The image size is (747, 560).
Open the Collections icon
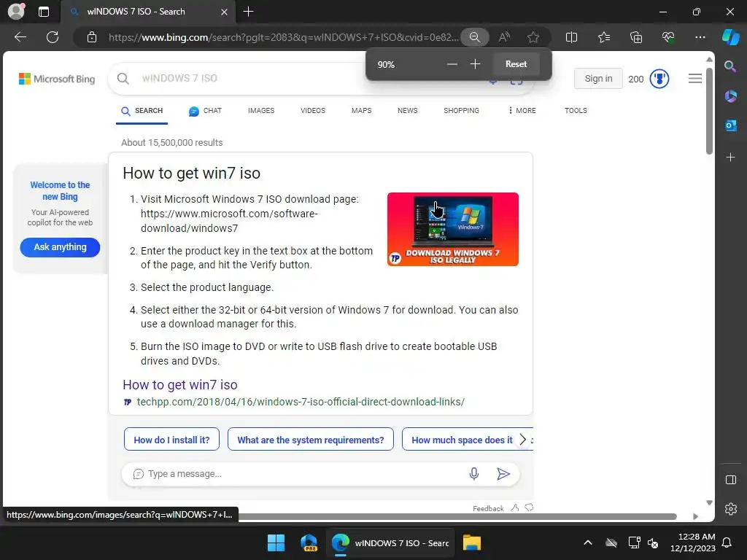(x=636, y=37)
